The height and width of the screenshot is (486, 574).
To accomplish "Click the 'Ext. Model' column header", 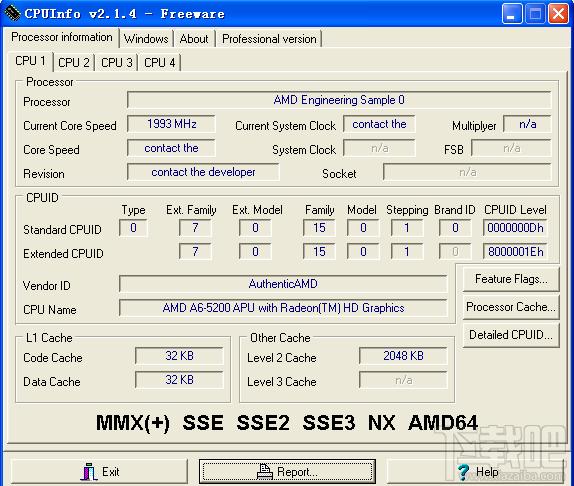I will (257, 210).
